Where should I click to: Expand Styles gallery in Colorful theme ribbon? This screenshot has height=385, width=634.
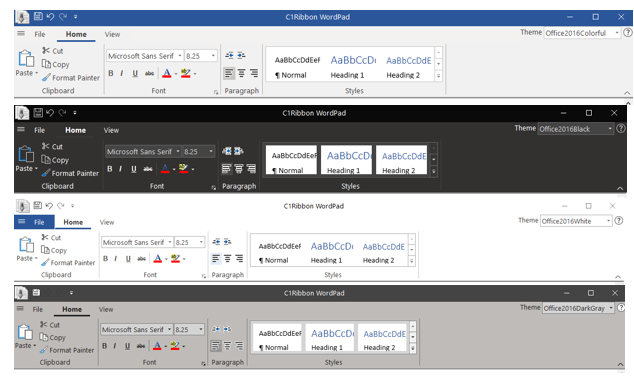point(438,76)
